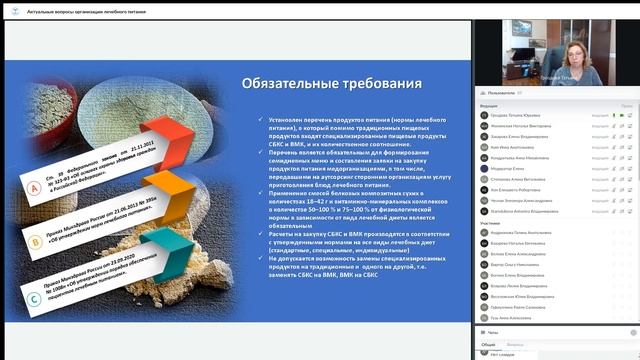Open the options icon in the Ким Инна Анатольевна row
Viewport: 640px width, 360px height.
pyautogui.click(x=630, y=147)
